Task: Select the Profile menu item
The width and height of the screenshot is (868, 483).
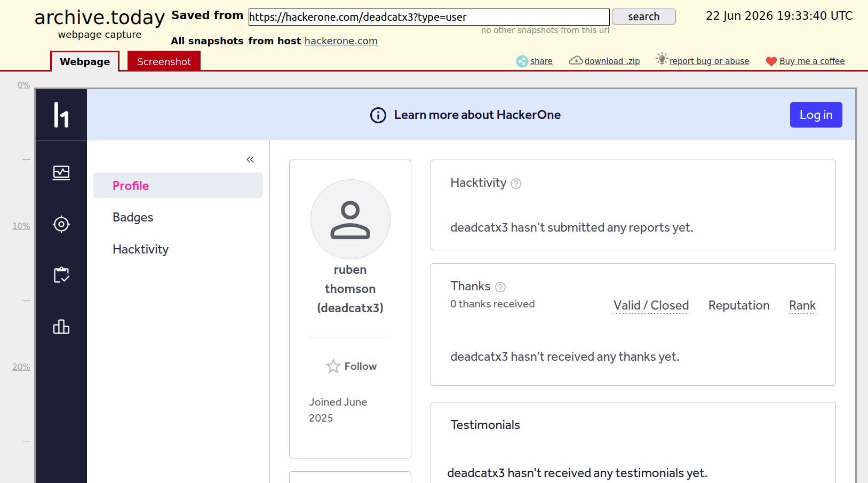Action: coord(178,185)
